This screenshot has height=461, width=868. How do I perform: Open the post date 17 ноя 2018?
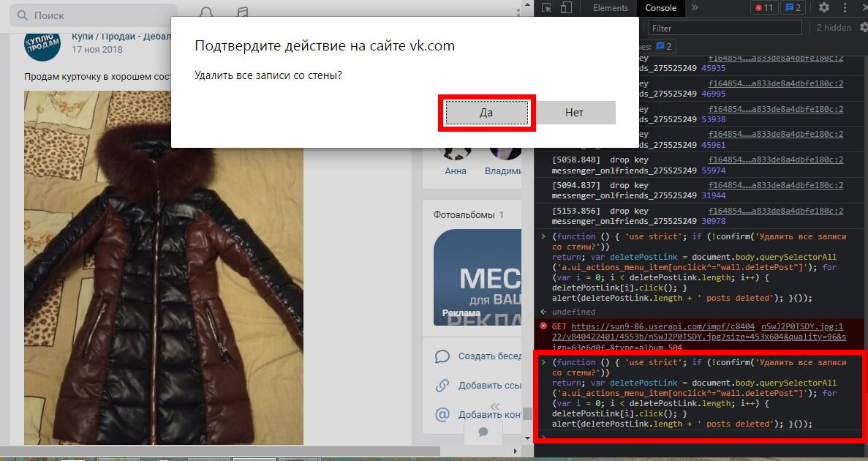[x=97, y=49]
